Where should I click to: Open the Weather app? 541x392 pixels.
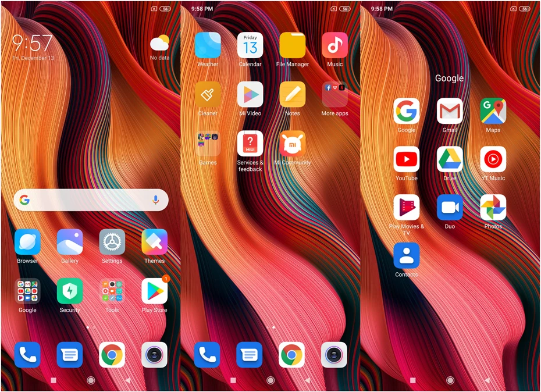point(208,45)
